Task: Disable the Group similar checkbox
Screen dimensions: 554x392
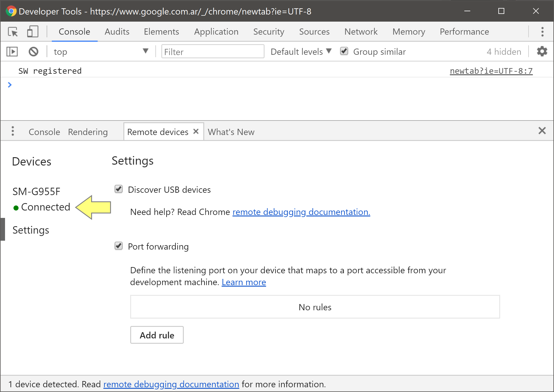Action: 344,51
